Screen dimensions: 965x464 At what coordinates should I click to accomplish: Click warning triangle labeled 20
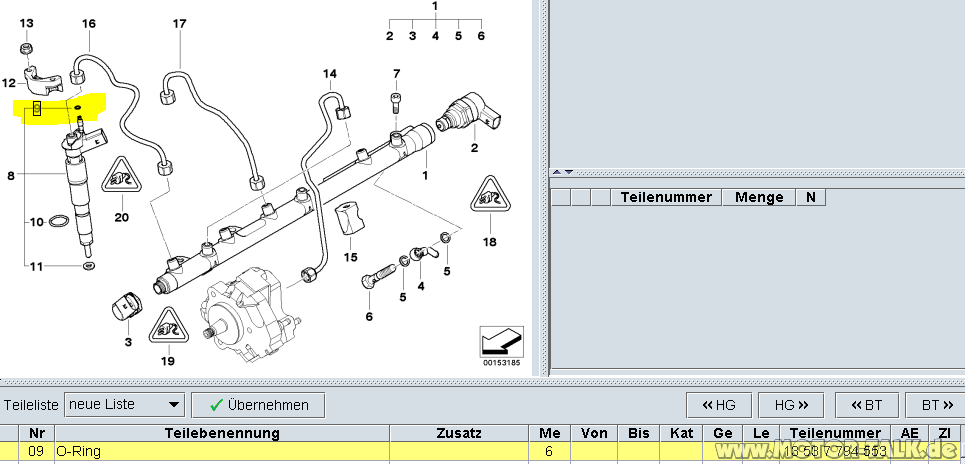pos(120,178)
